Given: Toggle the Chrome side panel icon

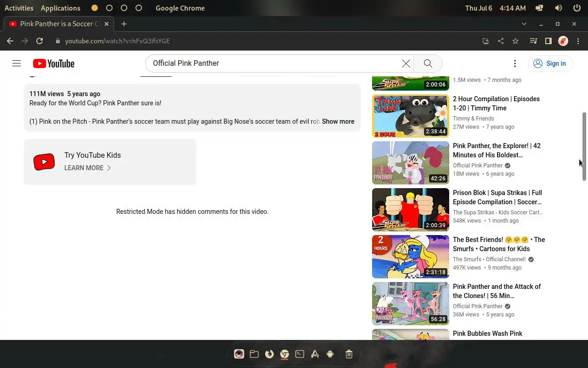Looking at the screenshot, I should [x=548, y=41].
